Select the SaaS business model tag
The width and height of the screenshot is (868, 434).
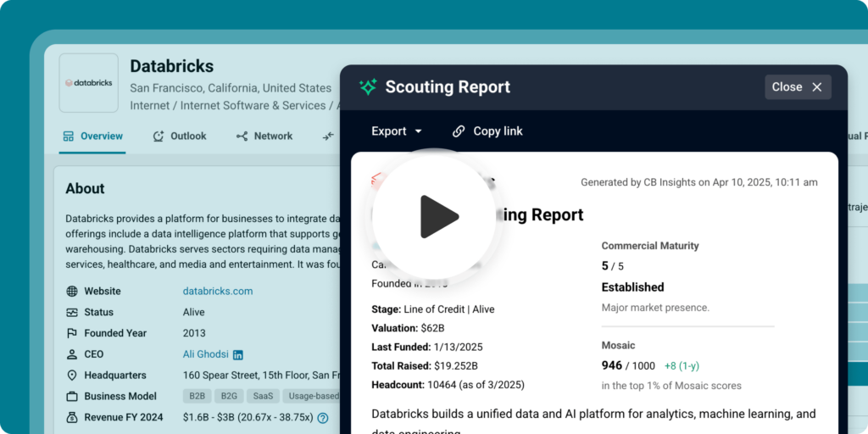[263, 397]
